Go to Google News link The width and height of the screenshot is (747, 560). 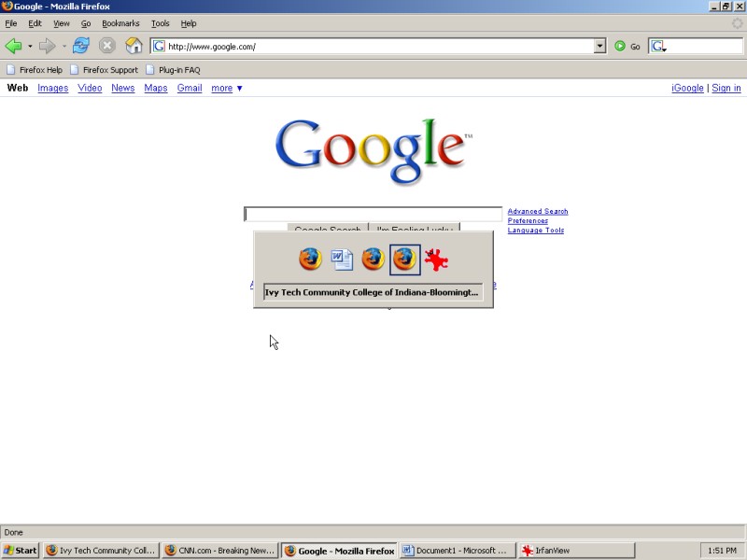point(123,88)
